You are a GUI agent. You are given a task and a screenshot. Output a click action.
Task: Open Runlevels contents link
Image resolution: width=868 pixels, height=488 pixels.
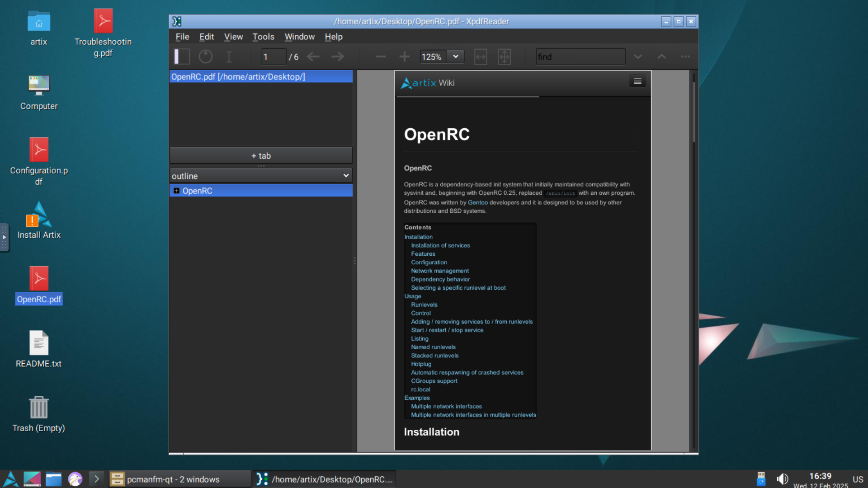(x=424, y=305)
